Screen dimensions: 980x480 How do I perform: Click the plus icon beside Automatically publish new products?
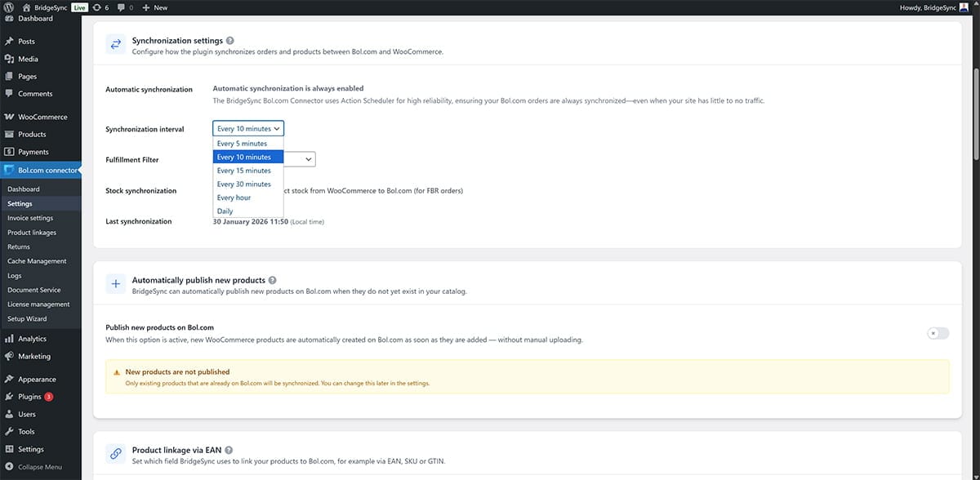[x=115, y=283]
